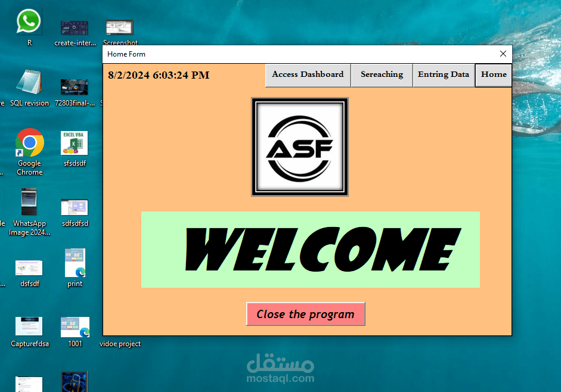Select the Home tab button
561x392 pixels.
[x=494, y=75]
